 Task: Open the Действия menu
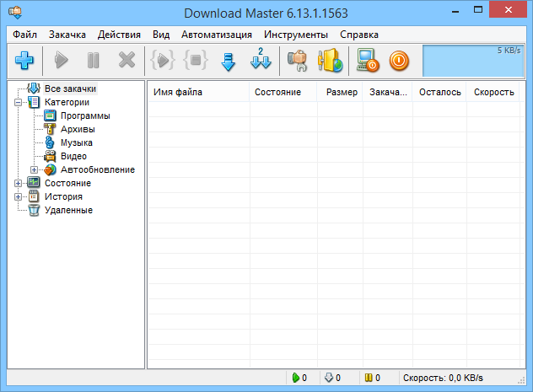[x=119, y=35]
